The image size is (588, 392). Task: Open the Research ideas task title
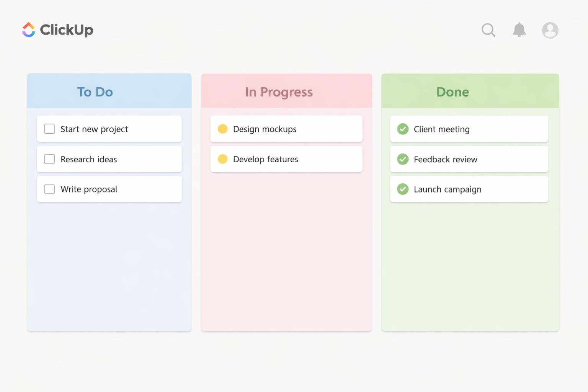89,159
